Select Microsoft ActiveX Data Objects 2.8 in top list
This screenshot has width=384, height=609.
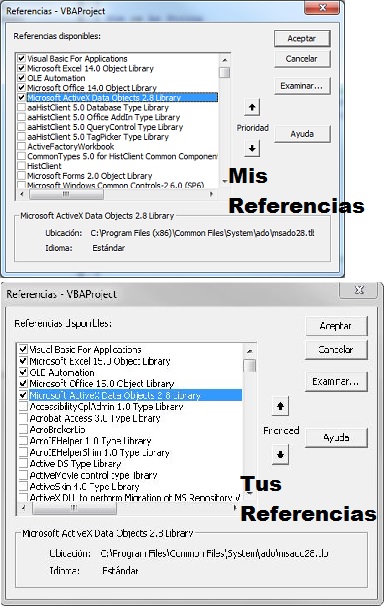(x=122, y=97)
